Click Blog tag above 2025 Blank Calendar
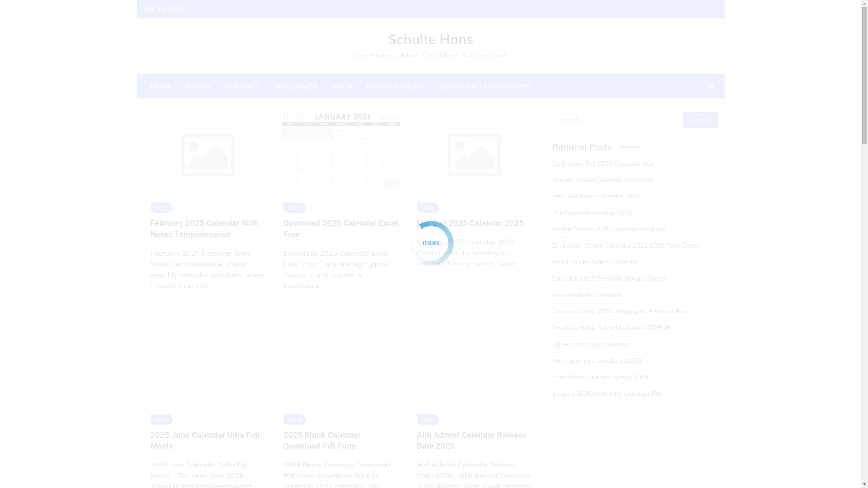This screenshot has height=488, width=868. [x=294, y=420]
